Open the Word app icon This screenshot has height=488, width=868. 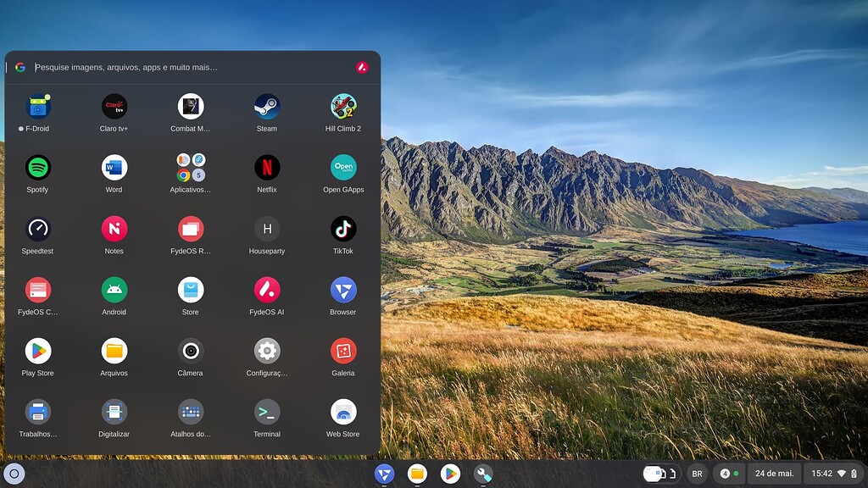point(114,167)
